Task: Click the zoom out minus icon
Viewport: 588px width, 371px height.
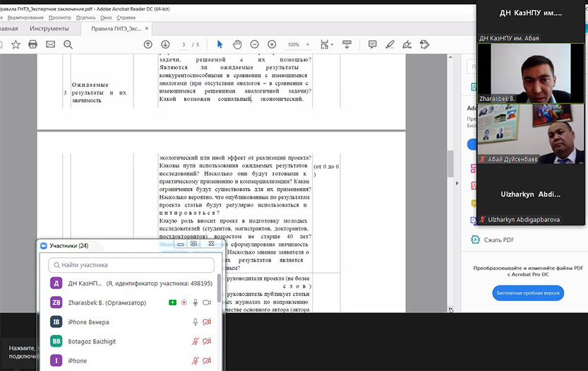Action: tap(255, 44)
